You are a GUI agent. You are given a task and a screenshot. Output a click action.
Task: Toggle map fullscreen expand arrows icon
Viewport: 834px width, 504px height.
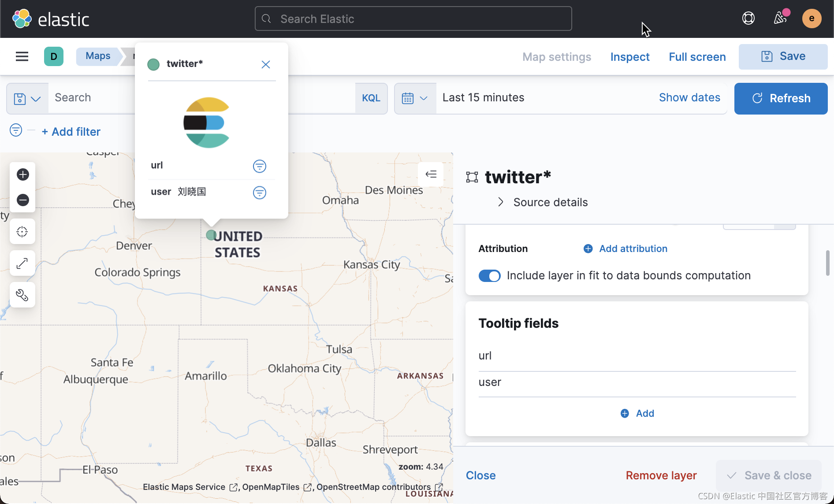click(22, 263)
